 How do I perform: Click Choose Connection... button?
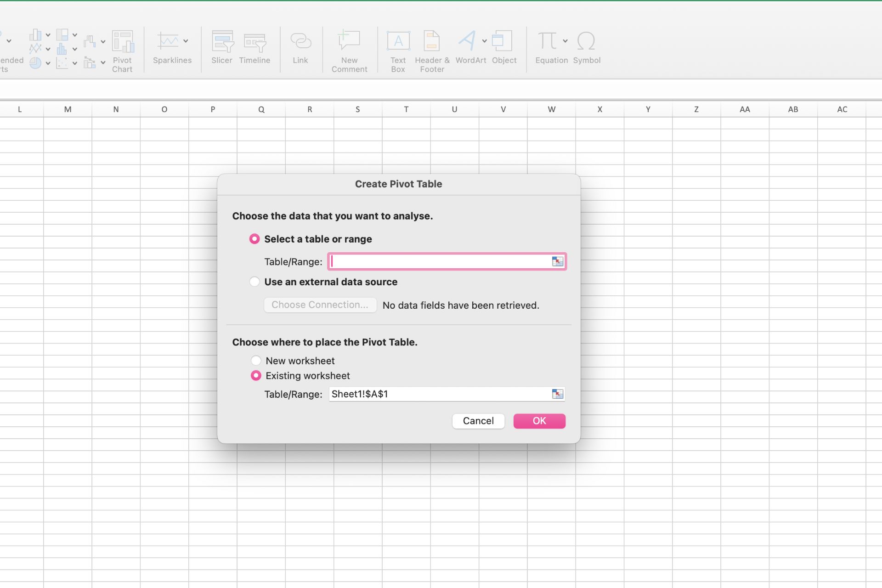coord(320,305)
